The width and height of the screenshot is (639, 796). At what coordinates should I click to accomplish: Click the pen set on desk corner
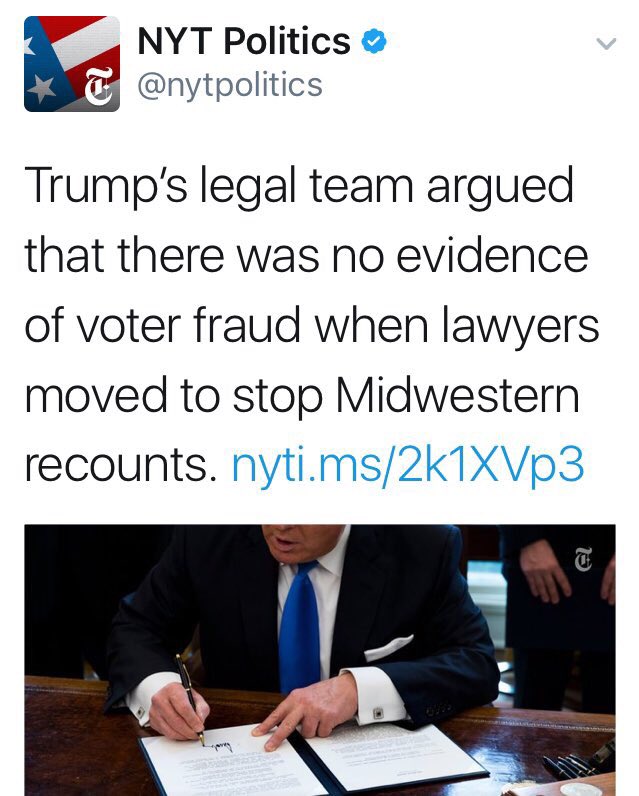pyautogui.click(x=579, y=759)
